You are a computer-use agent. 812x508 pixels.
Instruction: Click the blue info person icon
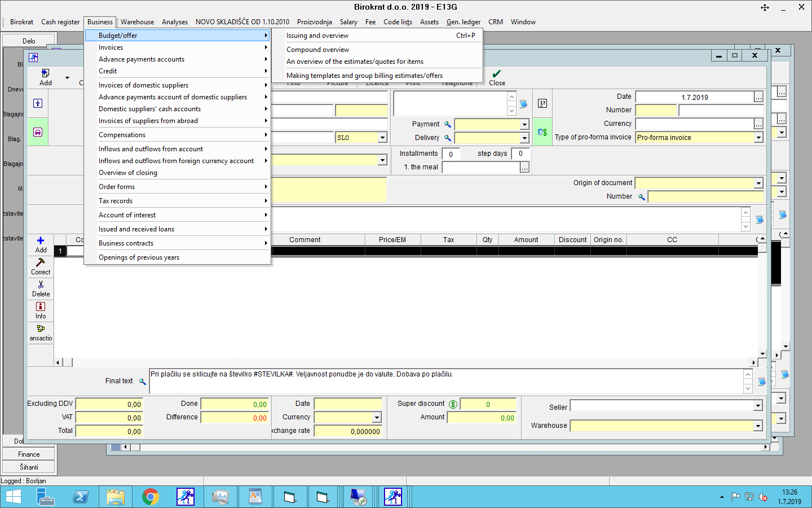[38, 103]
